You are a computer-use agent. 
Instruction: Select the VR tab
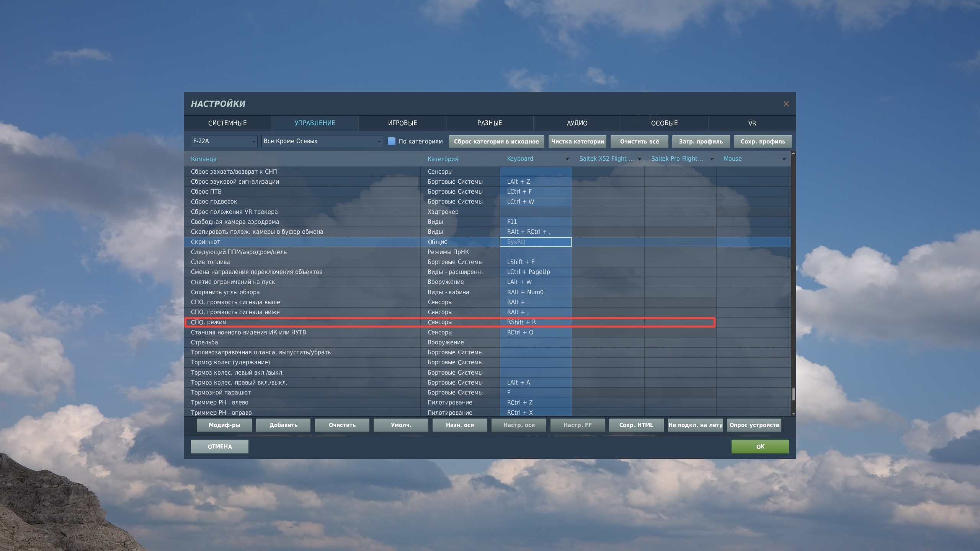click(x=752, y=123)
